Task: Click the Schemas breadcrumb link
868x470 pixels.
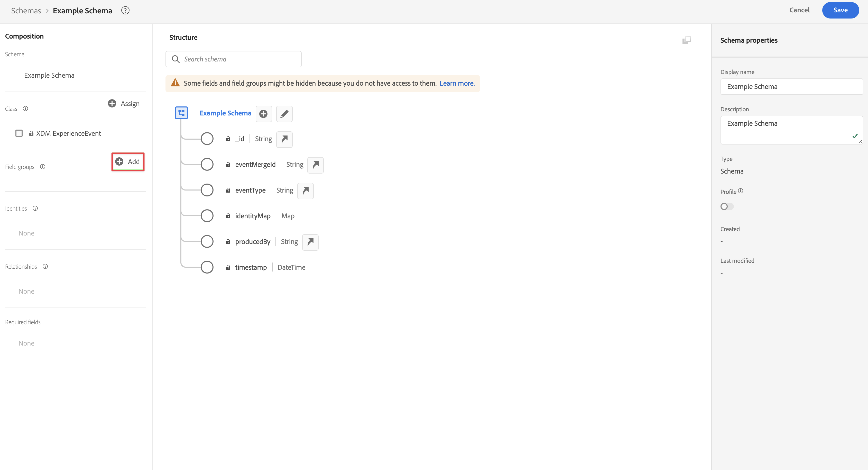Action: coord(26,11)
